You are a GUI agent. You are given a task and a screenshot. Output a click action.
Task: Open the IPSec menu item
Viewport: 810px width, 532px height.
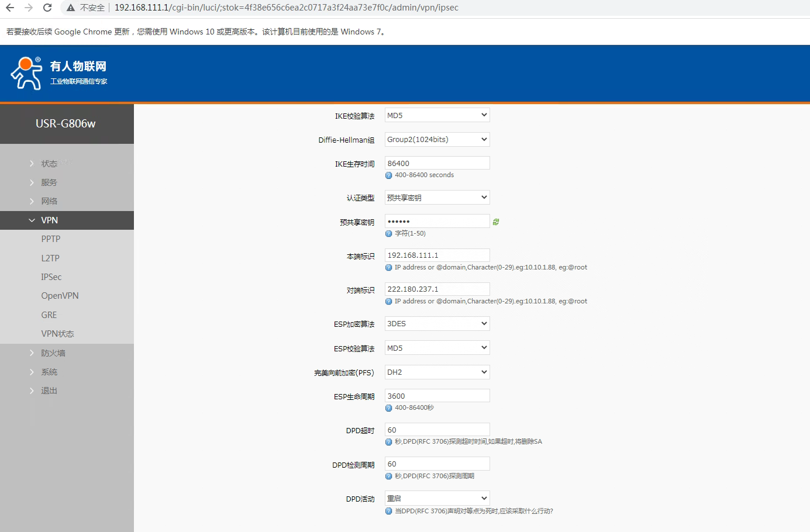(51, 277)
